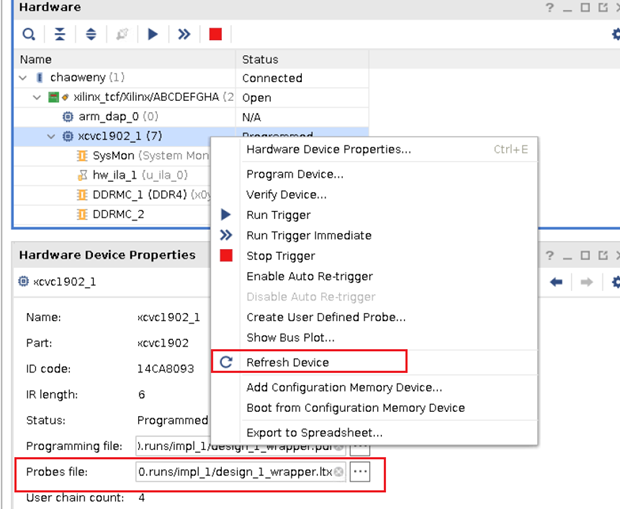This screenshot has height=509, width=620.
Task: Open Hardware panel settings gear
Action: (x=614, y=34)
